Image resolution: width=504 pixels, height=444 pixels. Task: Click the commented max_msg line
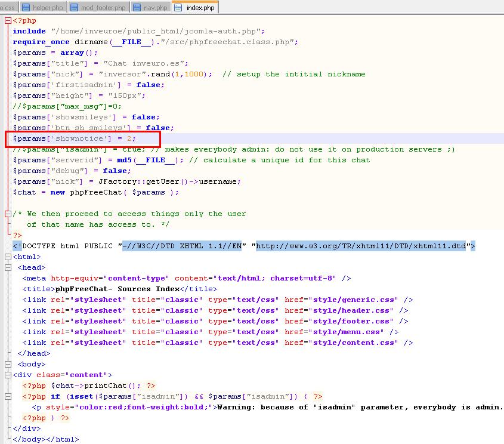67,106
